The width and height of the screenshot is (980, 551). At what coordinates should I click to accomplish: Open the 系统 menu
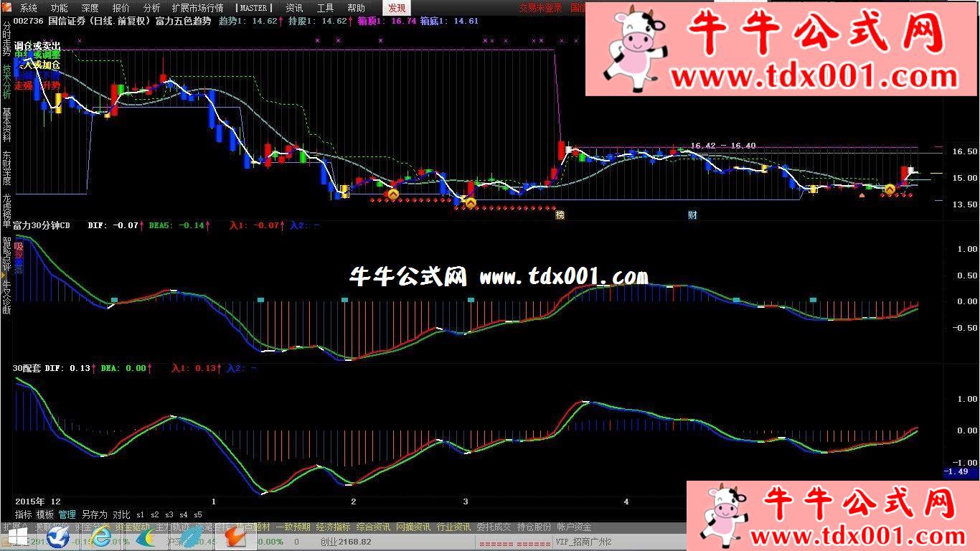(x=29, y=8)
